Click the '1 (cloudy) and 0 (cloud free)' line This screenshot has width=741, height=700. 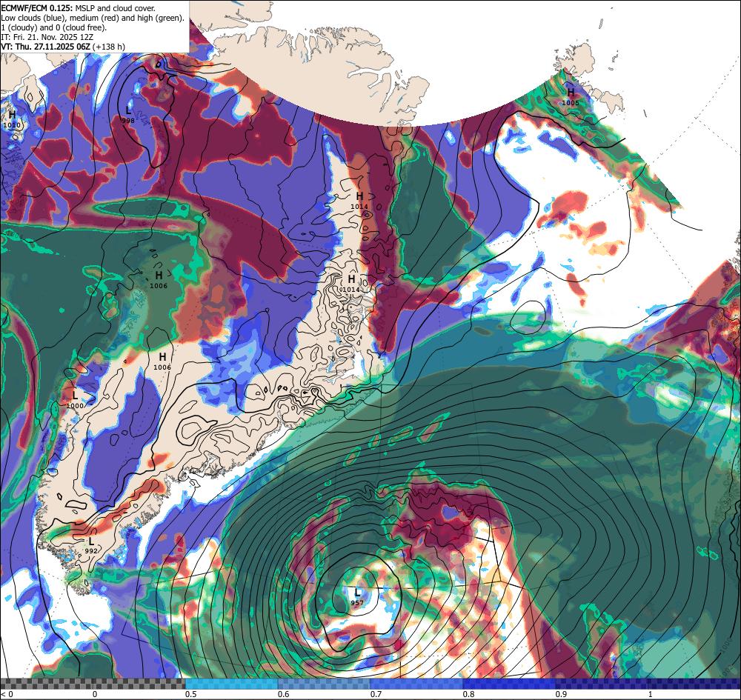coord(54,27)
